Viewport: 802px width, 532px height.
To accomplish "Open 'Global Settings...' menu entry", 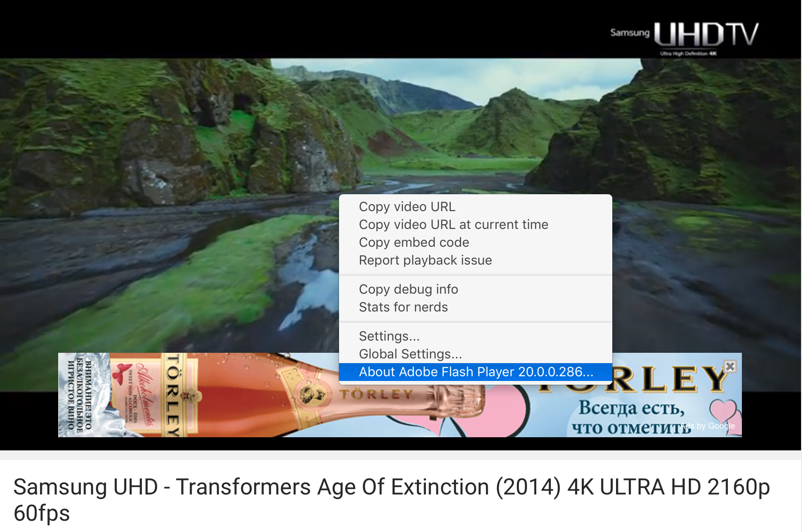I will pos(475,354).
